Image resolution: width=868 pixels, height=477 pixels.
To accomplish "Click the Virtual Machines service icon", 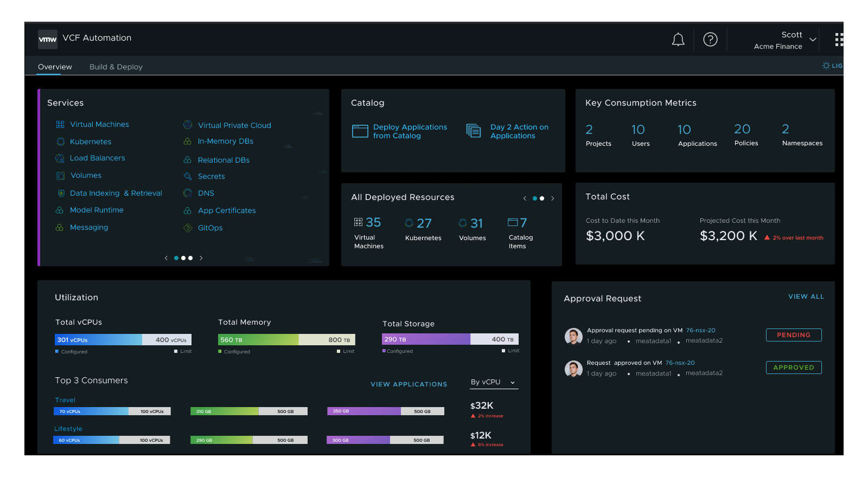I will 60,125.
